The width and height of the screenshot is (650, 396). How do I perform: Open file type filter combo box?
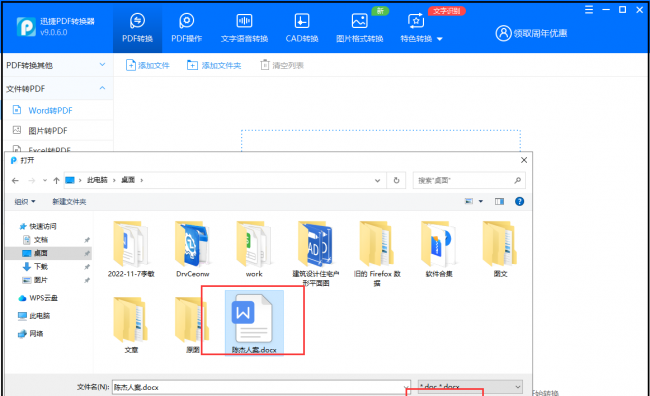[470, 387]
